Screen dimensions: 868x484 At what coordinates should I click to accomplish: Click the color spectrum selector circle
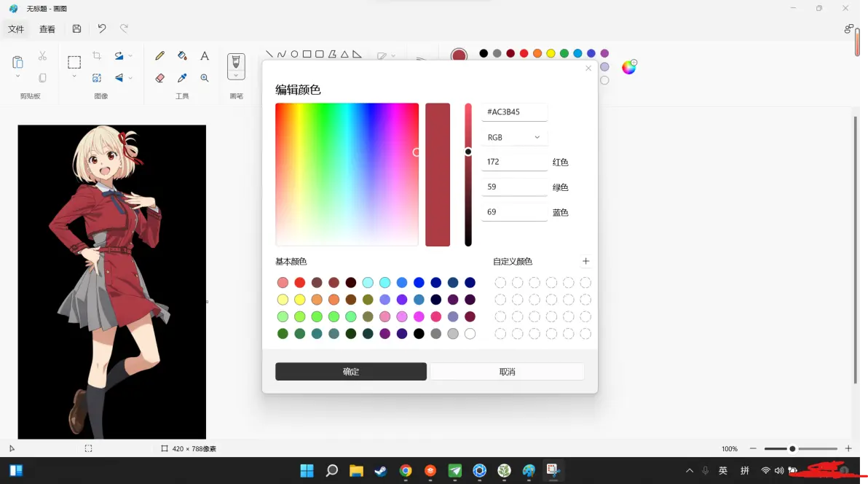pyautogui.click(x=417, y=152)
